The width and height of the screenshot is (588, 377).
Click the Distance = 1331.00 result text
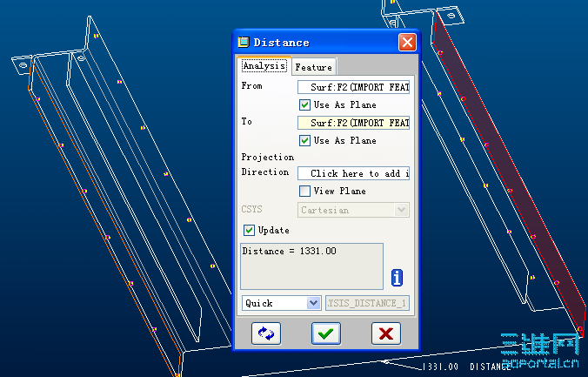point(289,251)
